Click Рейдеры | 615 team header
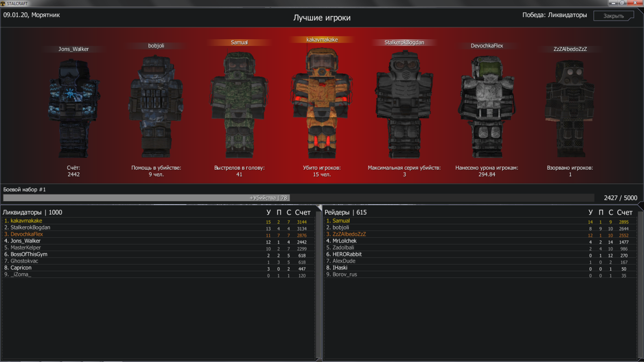 click(346, 212)
